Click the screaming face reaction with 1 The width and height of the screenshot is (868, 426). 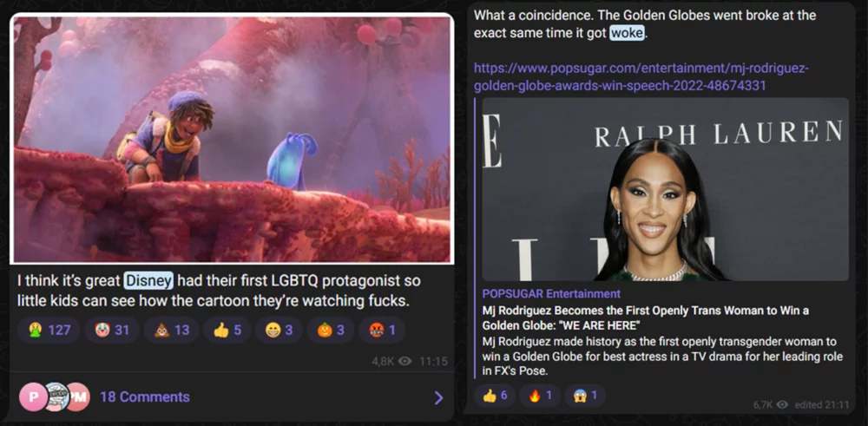point(585,396)
